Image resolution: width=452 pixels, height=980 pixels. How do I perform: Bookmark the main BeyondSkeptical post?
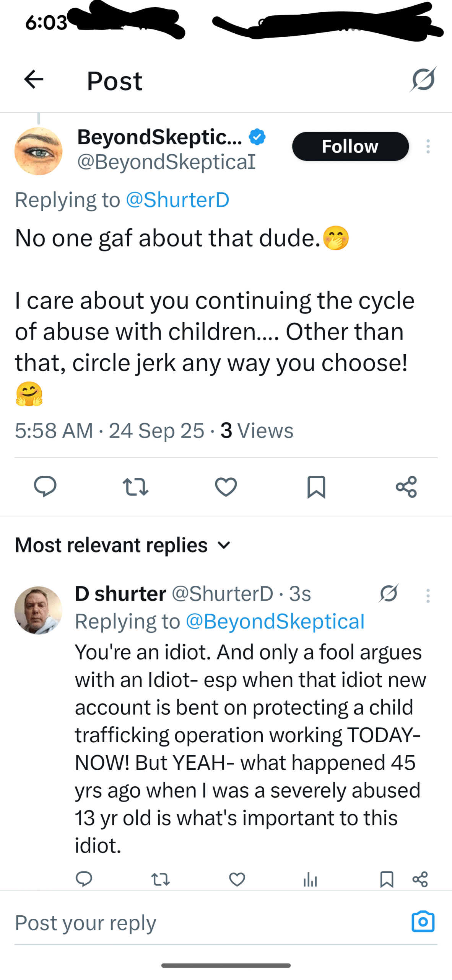point(316,487)
